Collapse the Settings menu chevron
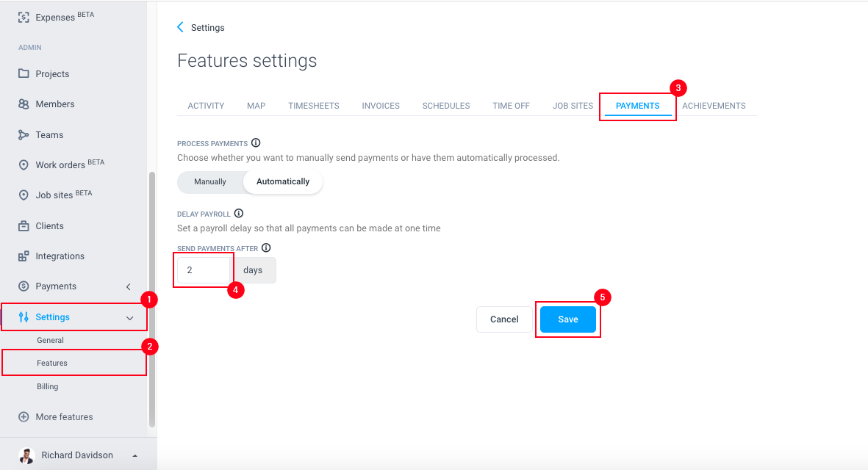The height and width of the screenshot is (470, 868). [130, 318]
